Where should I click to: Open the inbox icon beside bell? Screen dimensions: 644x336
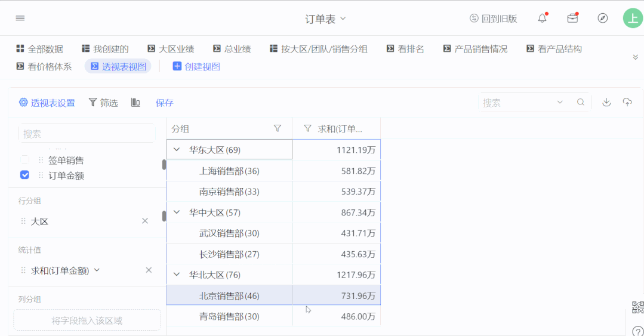pos(572,18)
